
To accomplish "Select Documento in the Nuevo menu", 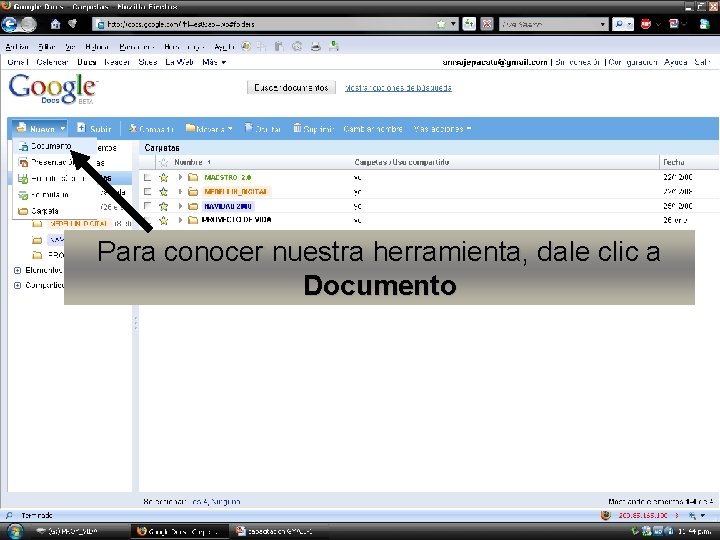I will [x=51, y=146].
